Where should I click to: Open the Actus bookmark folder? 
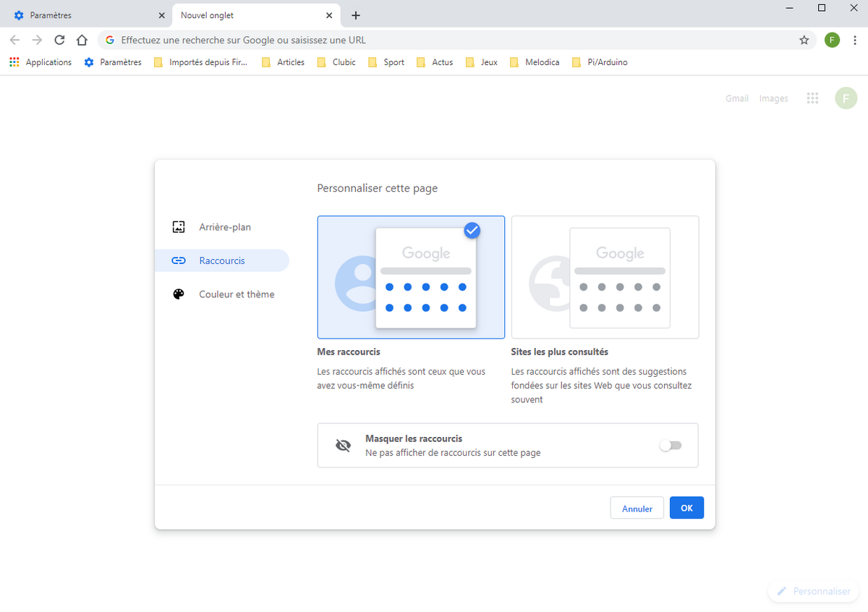(x=435, y=62)
